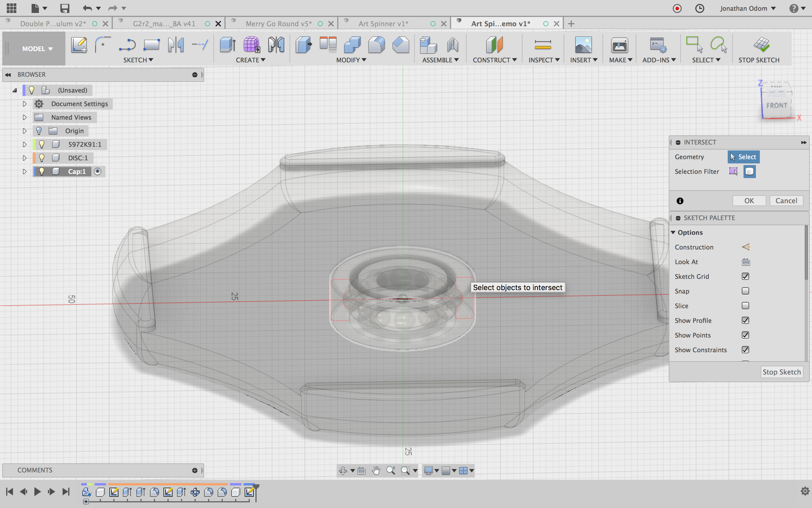812x508 pixels.
Task: Click the Stop Sketch toolbar icon
Action: 761,44
